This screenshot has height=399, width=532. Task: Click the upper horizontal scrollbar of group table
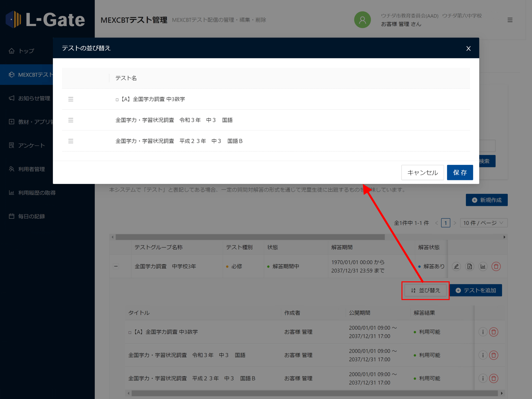[250, 237]
